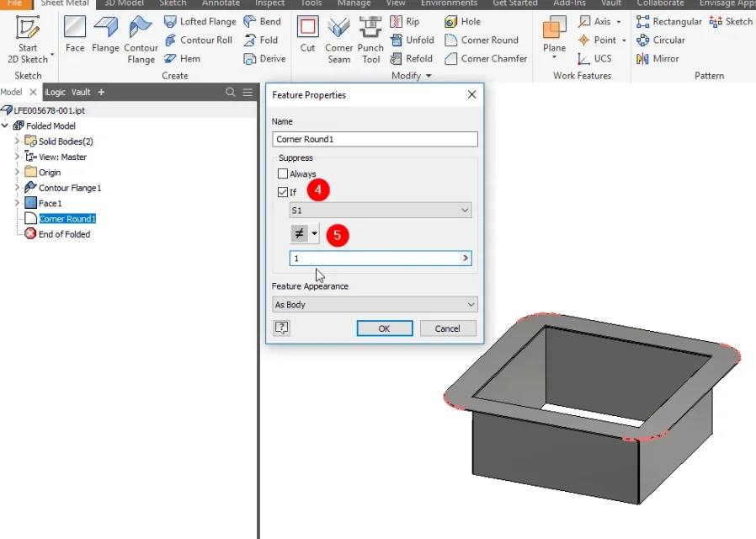Create a work Axis
The height and width of the screenshot is (539, 756).
tap(595, 22)
